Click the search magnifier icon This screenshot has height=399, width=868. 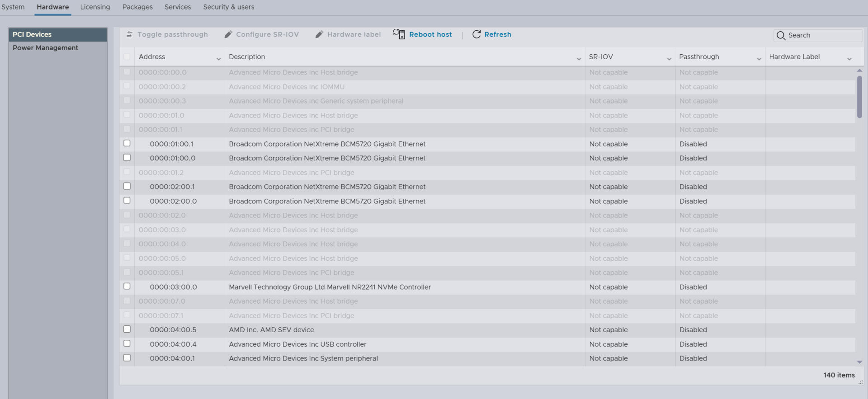pos(781,35)
